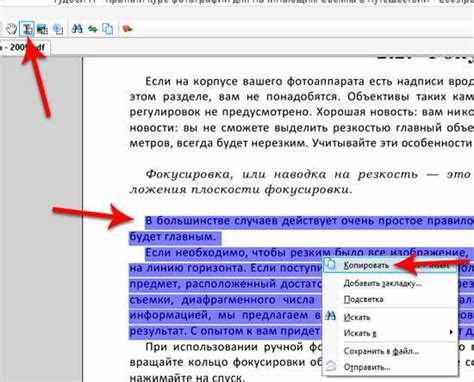The height and width of the screenshot is (382, 474).
Task: Click highlighted line 'Если необходимо, чтобы резким'
Action: (x=309, y=253)
